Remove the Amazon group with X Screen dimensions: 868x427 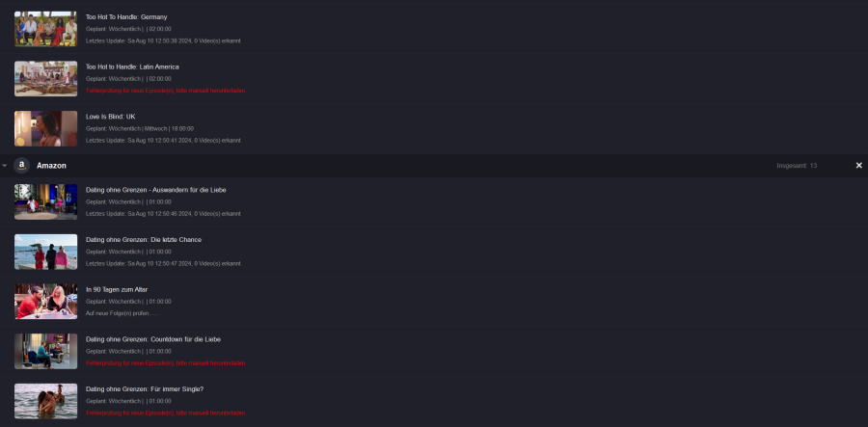point(859,166)
